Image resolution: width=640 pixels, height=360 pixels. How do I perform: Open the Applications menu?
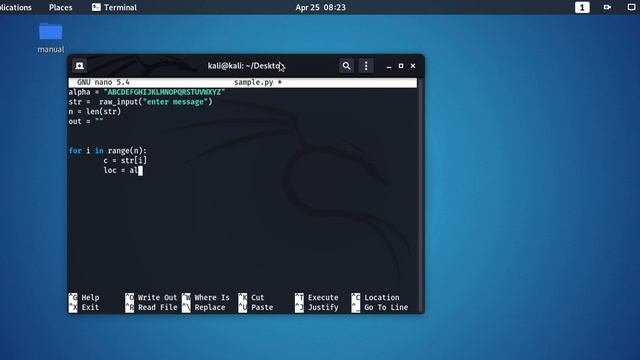coord(16,7)
